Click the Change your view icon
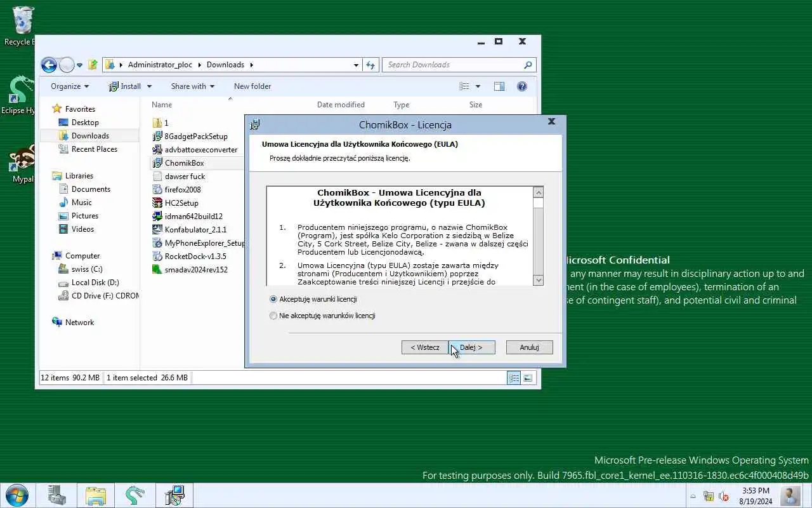Image resolution: width=812 pixels, height=508 pixels. pos(464,86)
